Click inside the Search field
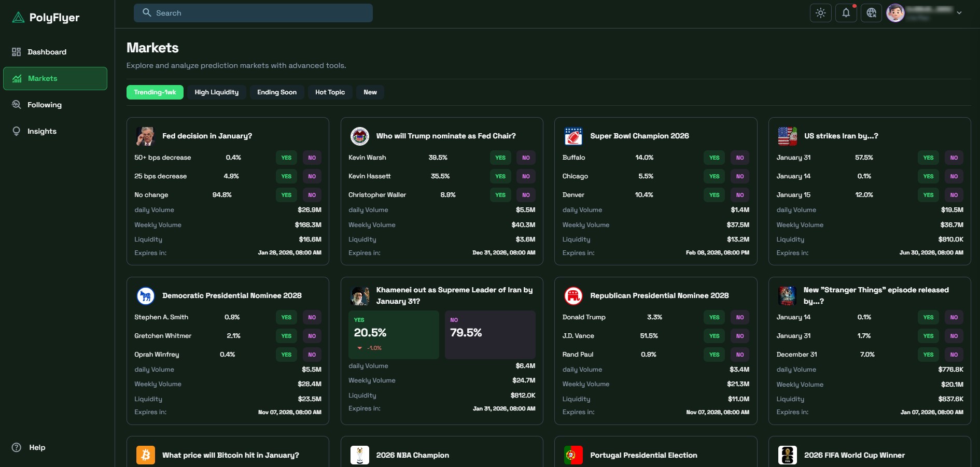Viewport: 980px width, 467px height. tap(253, 13)
